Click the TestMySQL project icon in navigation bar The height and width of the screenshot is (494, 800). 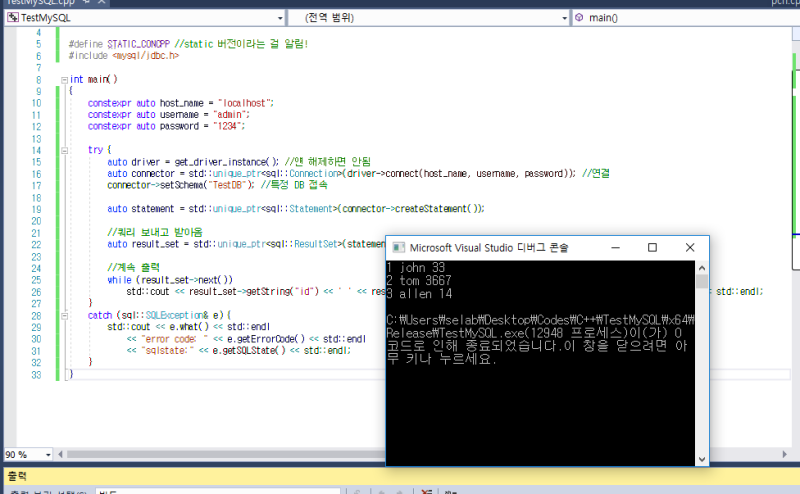[x=13, y=18]
